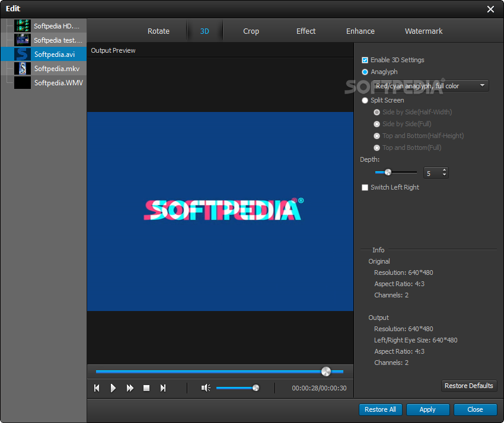
Task: Click the next frame icon
Action: (x=163, y=388)
